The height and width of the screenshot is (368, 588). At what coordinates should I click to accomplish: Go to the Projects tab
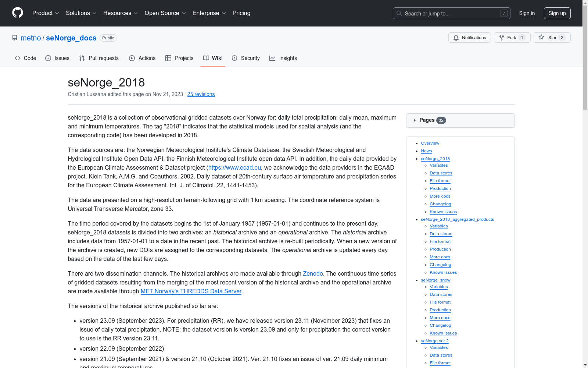coord(179,58)
